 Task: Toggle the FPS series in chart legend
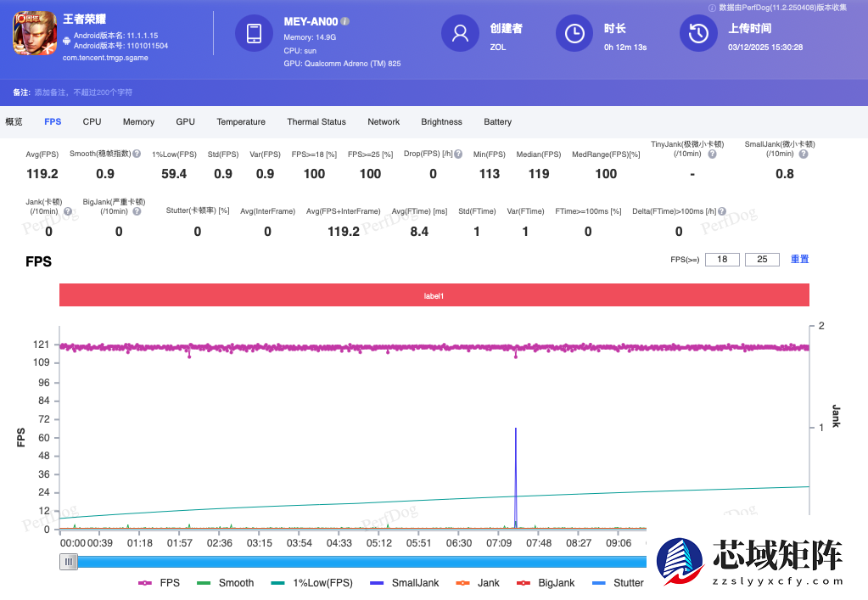coord(160,583)
